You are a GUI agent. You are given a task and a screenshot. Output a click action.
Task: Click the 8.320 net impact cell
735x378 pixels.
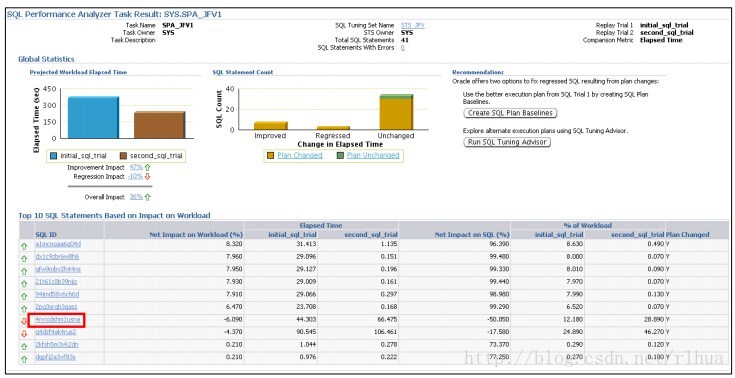tap(233, 244)
